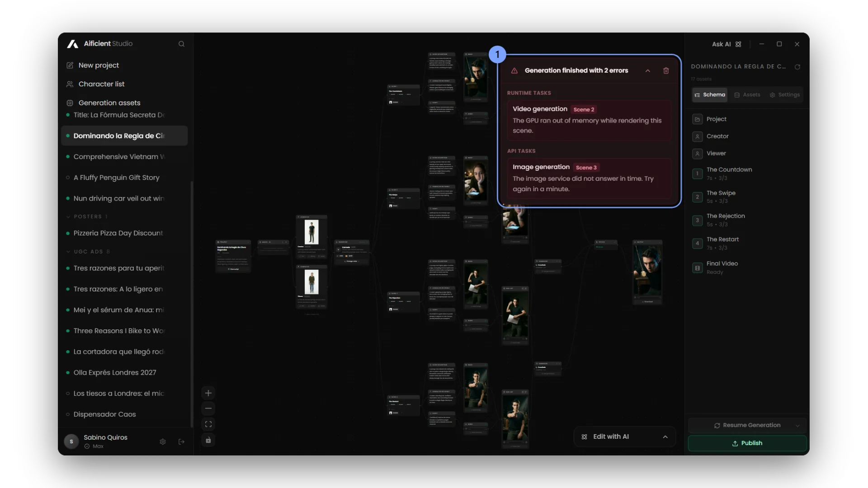Click Resume Generation button
Screen dimensions: 868x488
coord(747,426)
